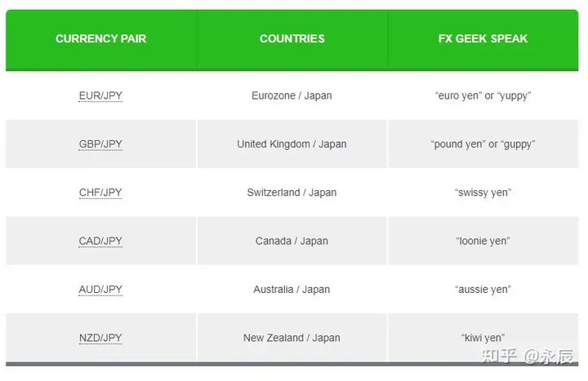Click the Canada / Japan cell
The image size is (588, 381).
[x=292, y=241]
